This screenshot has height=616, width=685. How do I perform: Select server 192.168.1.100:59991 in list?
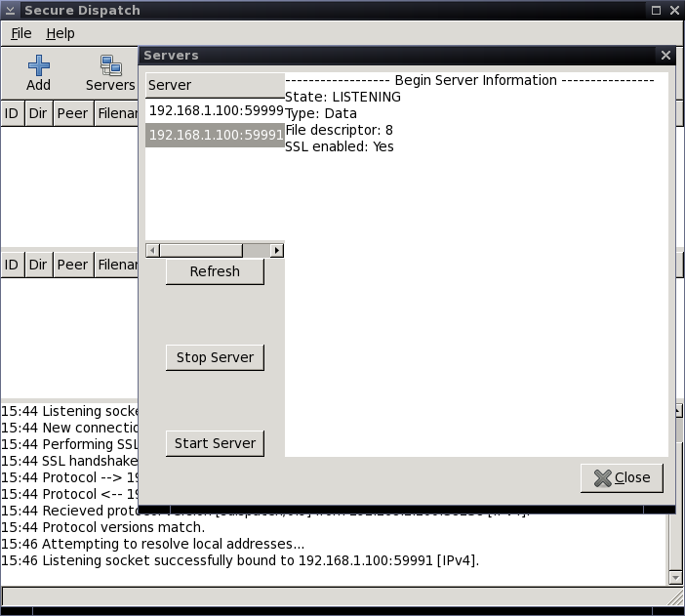(x=215, y=135)
